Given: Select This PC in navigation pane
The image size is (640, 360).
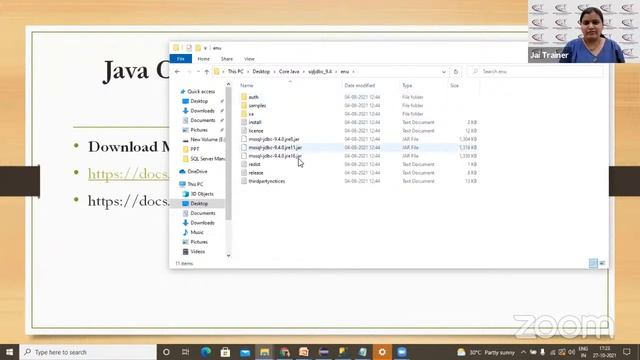Looking at the screenshot, I should coord(195,184).
